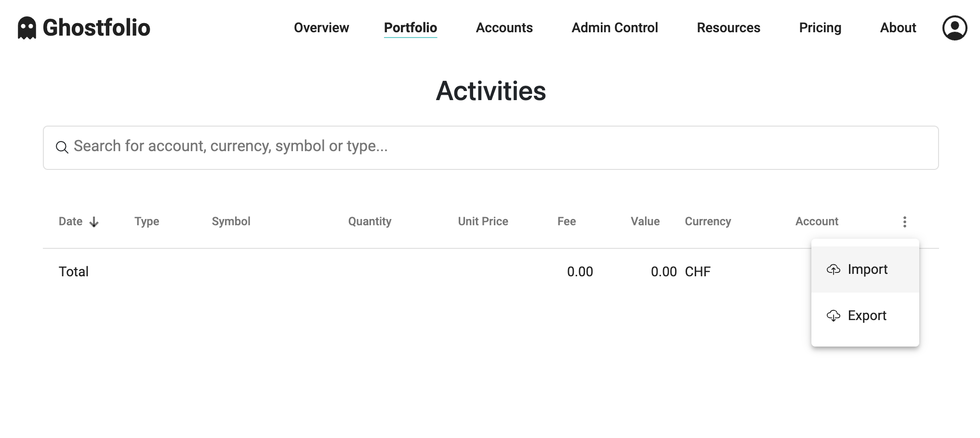Screen dimensions: 980x438
Task: Open the three-dot activities actions menu
Action: (x=905, y=221)
